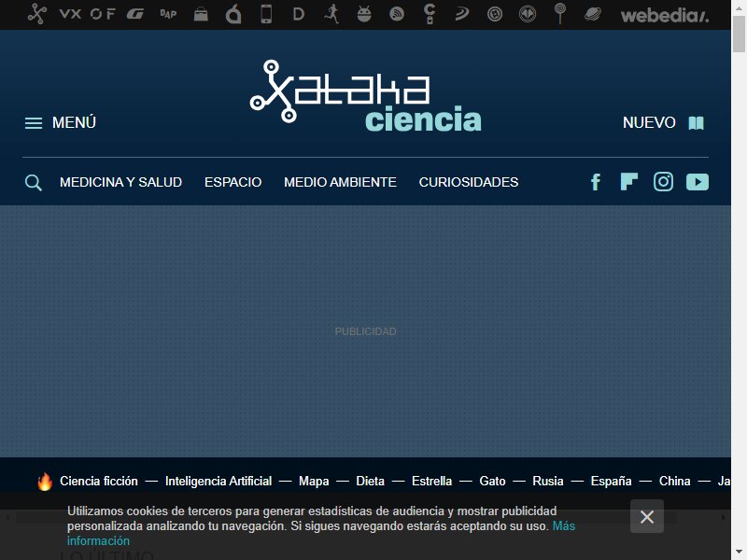This screenshot has height=560, width=747.
Task: Open the letter D site icon
Action: coord(298,14)
